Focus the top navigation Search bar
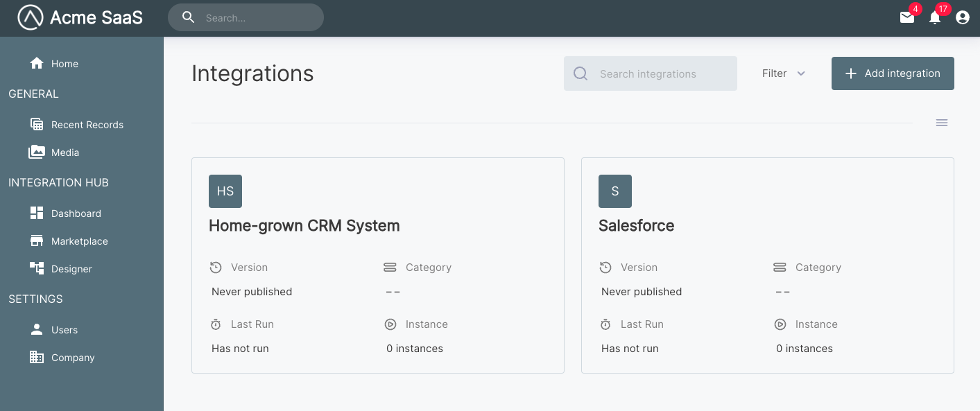Image resolution: width=980 pixels, height=411 pixels. [x=246, y=17]
